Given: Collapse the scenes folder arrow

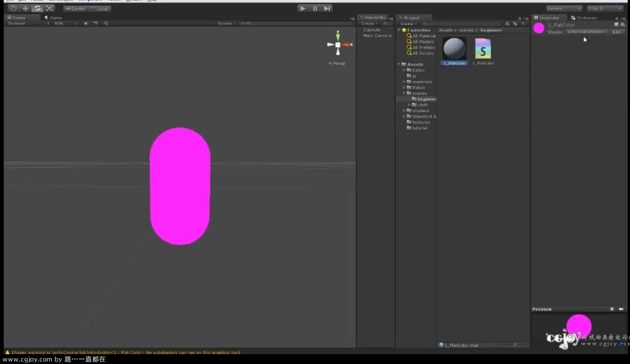Looking at the screenshot, I should [404, 93].
